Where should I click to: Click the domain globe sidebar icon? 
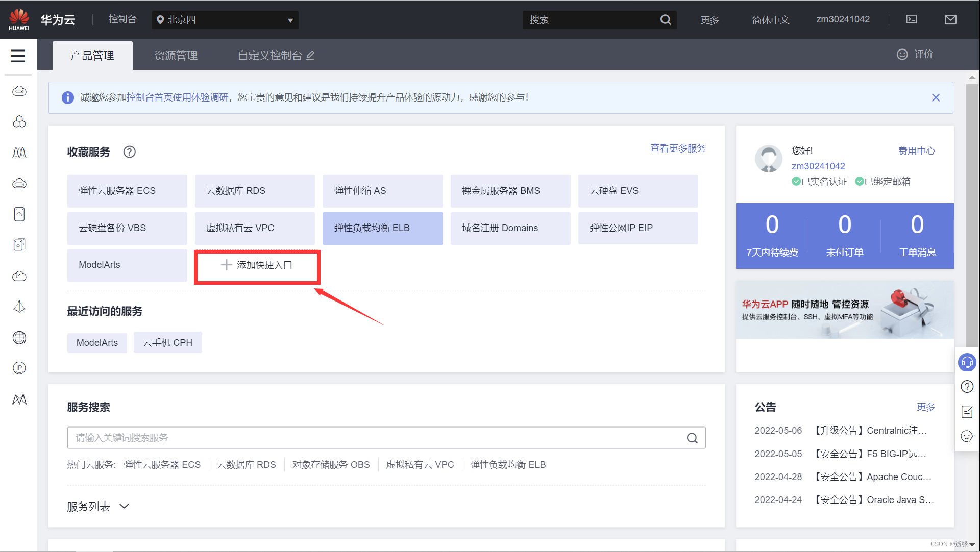pyautogui.click(x=19, y=338)
